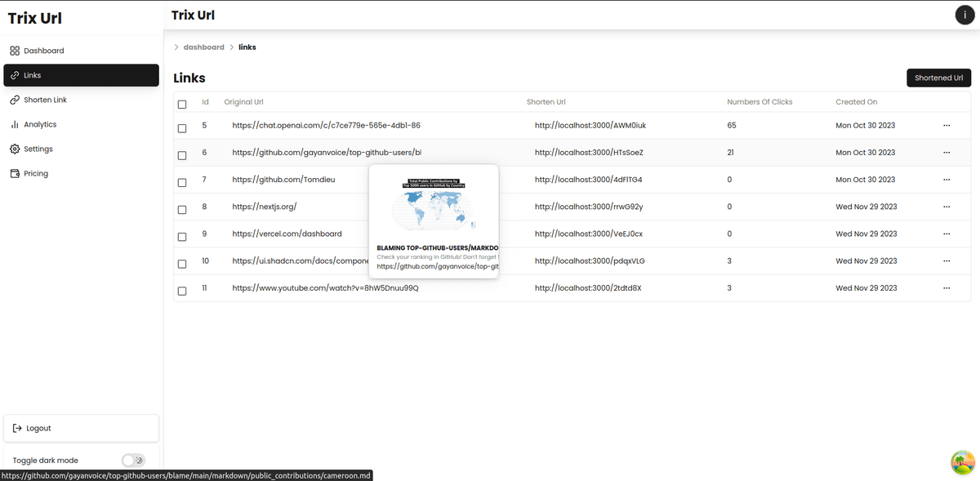Open the actions menu for row Id 6
The height and width of the screenshot is (481, 980).
[947, 152]
